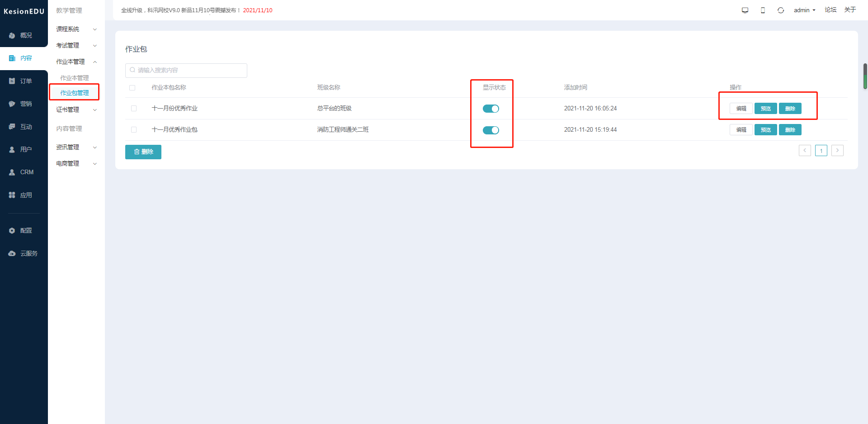Toggle display status for 十一月份优秀作业

pyautogui.click(x=491, y=109)
